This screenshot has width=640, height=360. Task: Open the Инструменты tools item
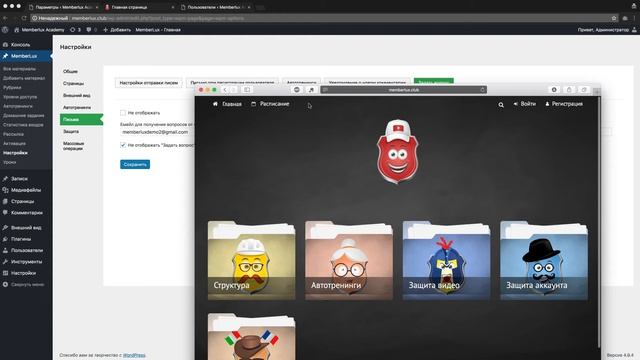click(26, 262)
